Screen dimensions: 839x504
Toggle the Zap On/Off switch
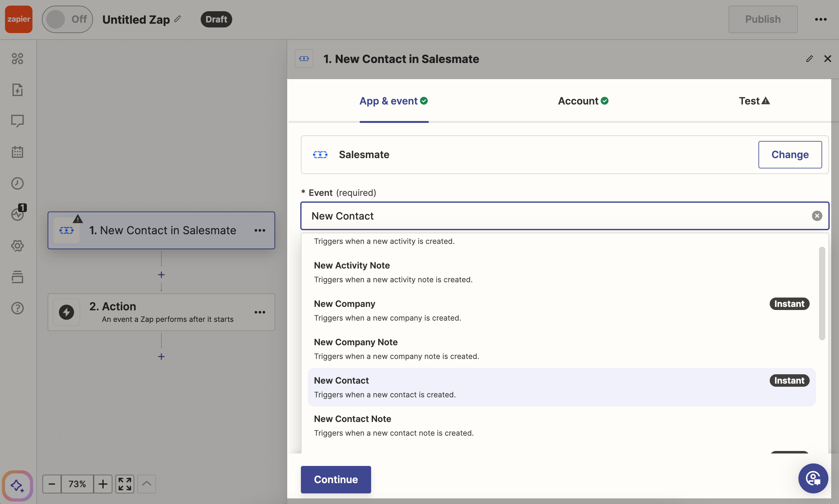[x=67, y=19]
